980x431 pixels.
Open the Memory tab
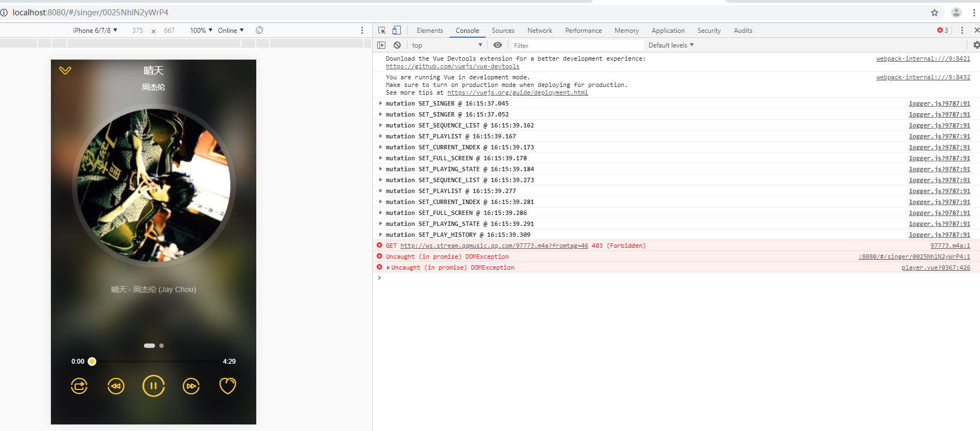[626, 31]
